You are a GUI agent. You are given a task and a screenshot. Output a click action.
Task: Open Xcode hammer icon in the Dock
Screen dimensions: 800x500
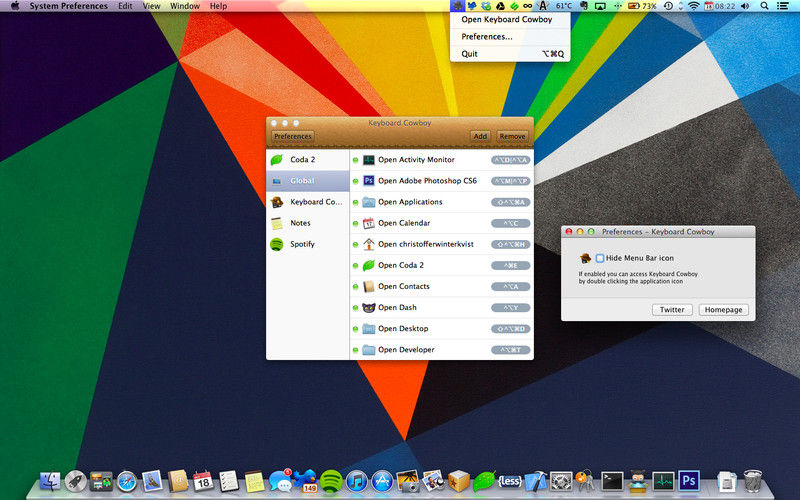coord(535,481)
